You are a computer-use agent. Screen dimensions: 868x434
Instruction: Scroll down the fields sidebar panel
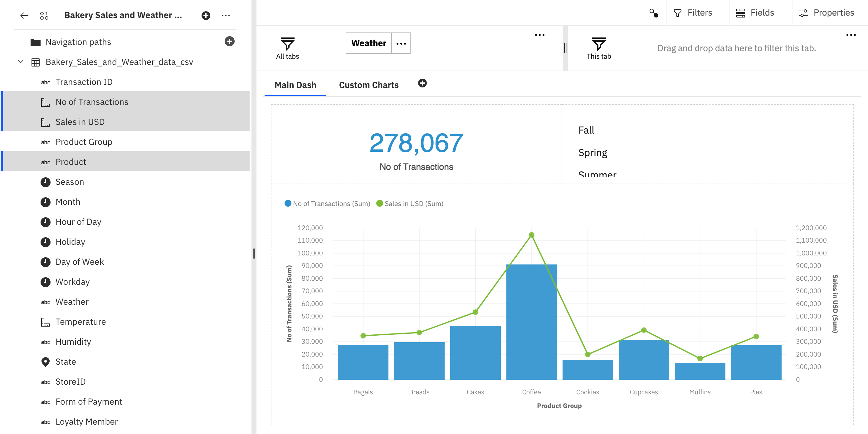(249, 416)
